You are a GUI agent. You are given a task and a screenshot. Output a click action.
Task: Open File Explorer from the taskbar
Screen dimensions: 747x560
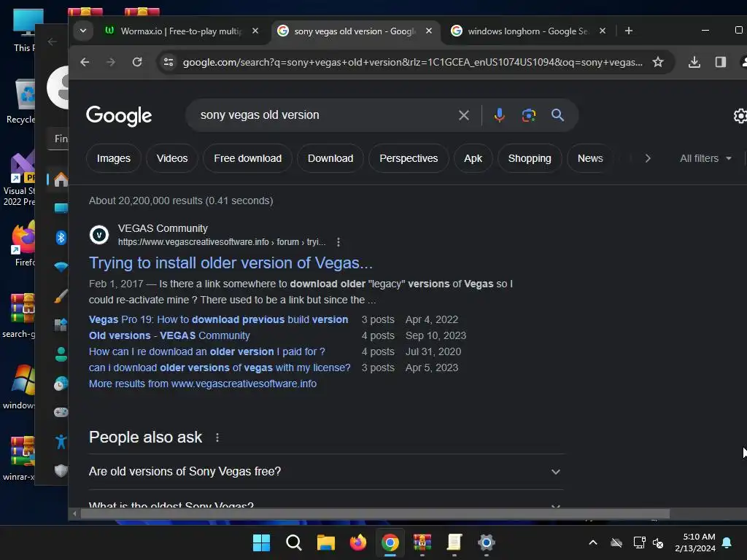tap(326, 542)
